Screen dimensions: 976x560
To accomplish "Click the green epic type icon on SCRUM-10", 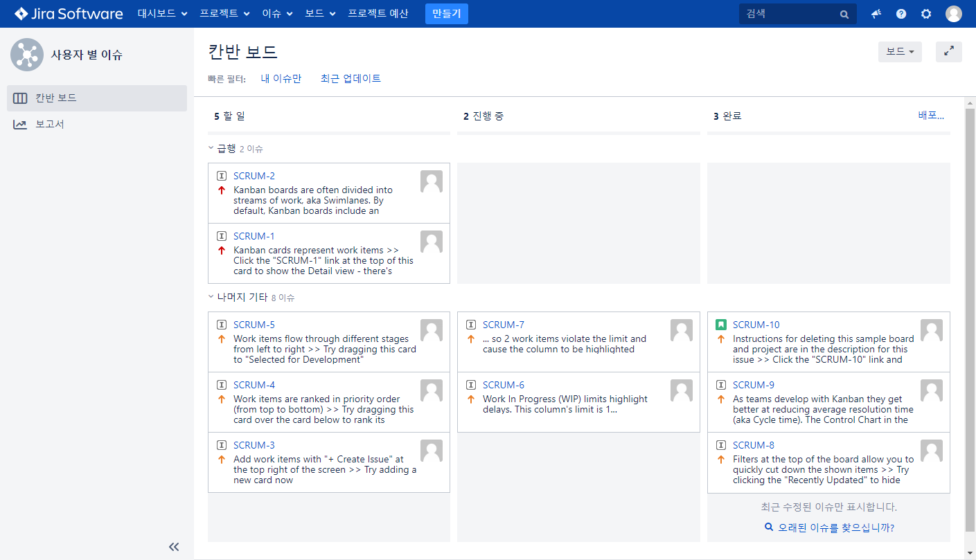I will (721, 324).
